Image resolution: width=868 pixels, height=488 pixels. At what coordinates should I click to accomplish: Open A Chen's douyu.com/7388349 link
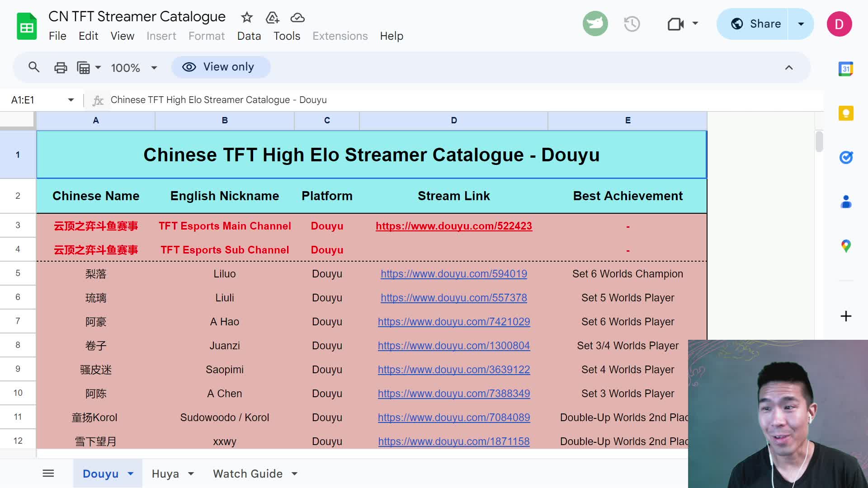453,394
